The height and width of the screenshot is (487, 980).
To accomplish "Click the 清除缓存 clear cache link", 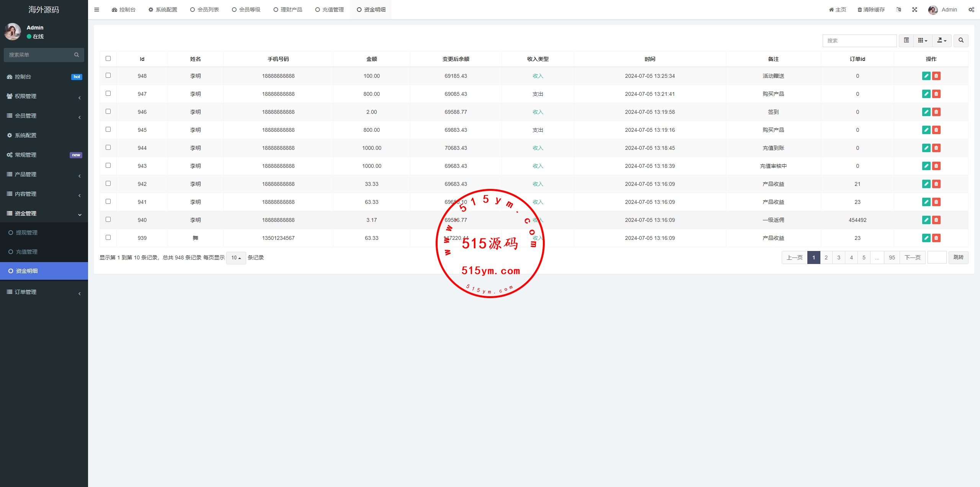I will tap(871, 10).
